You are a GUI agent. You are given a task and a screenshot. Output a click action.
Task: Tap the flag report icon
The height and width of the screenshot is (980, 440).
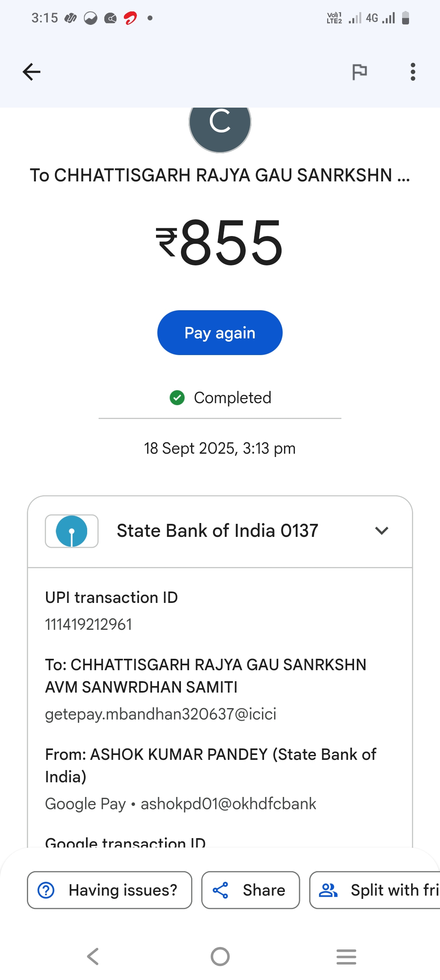[x=359, y=72]
